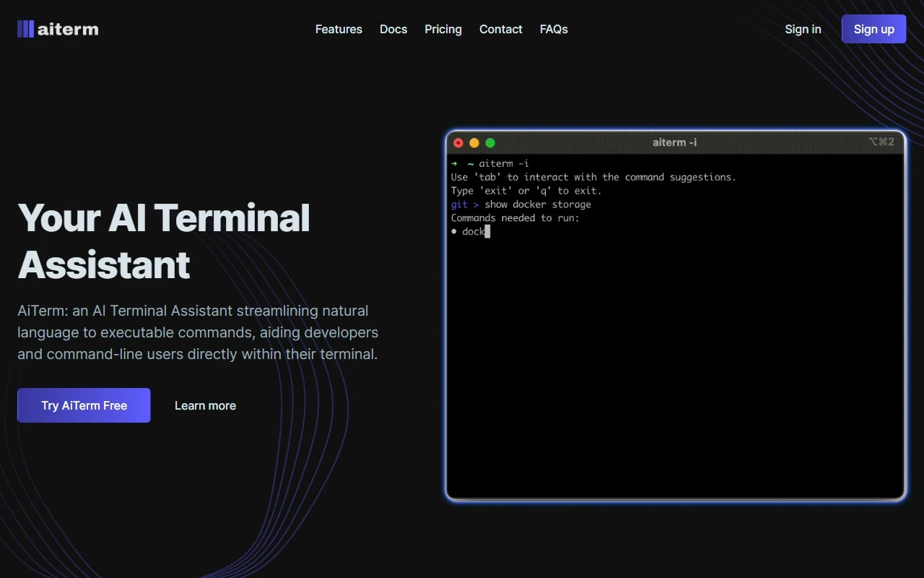Follow the Learn more link

(205, 405)
